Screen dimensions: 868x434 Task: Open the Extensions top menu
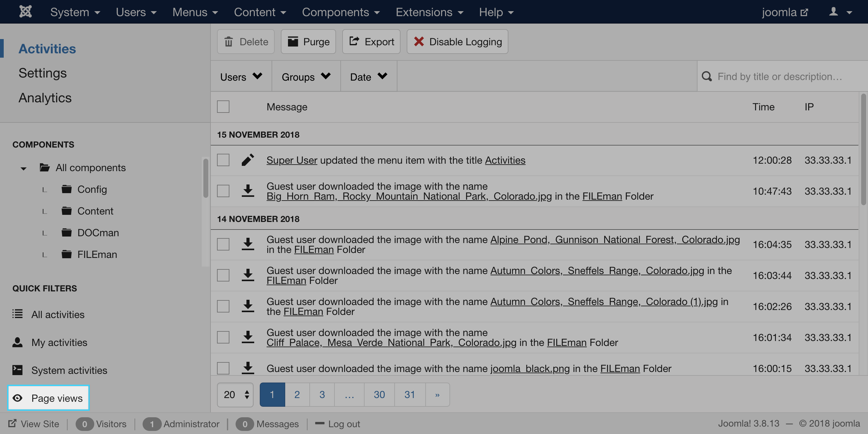[429, 12]
